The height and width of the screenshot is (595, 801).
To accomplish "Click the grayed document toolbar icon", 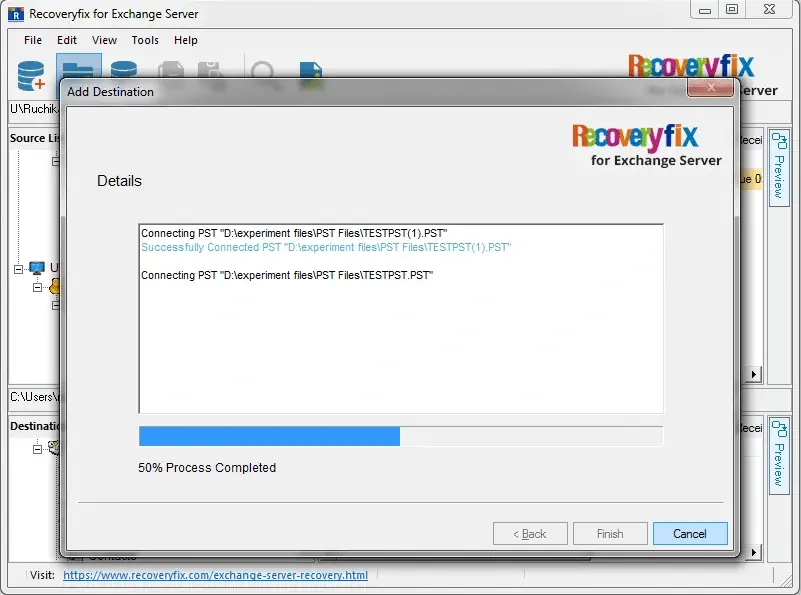I will (x=171, y=69).
